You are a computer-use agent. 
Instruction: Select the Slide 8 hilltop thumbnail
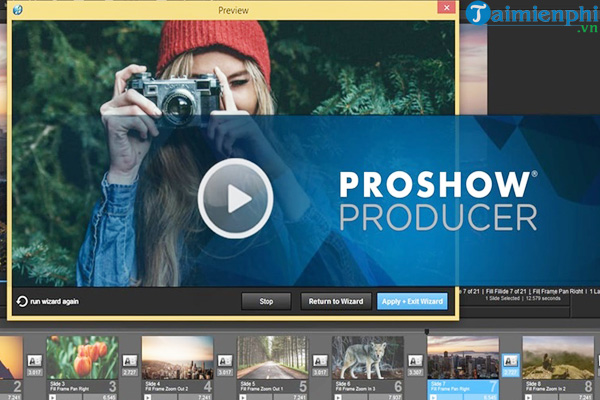558,358
